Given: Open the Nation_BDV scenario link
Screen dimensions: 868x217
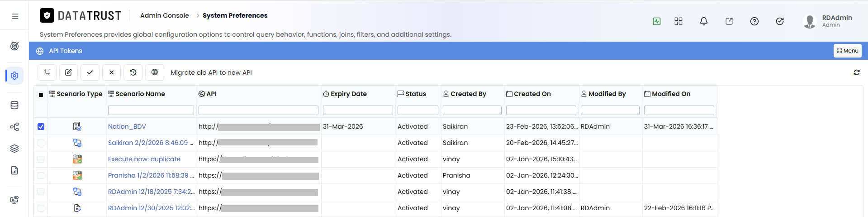Looking at the screenshot, I should pyautogui.click(x=127, y=126).
